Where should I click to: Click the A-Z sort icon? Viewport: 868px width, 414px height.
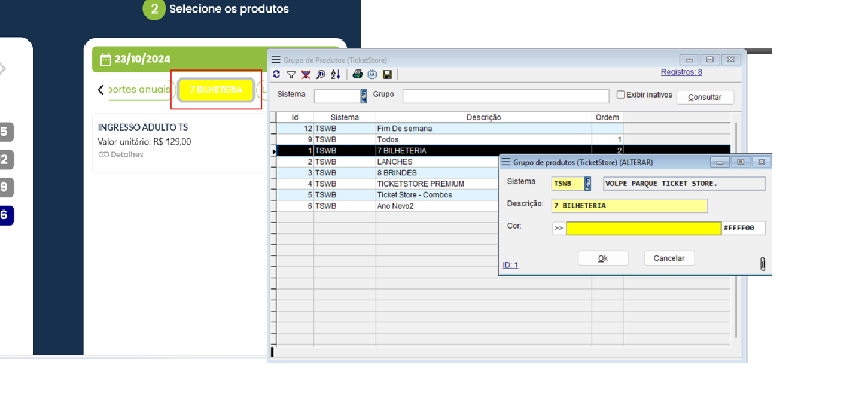click(x=336, y=75)
